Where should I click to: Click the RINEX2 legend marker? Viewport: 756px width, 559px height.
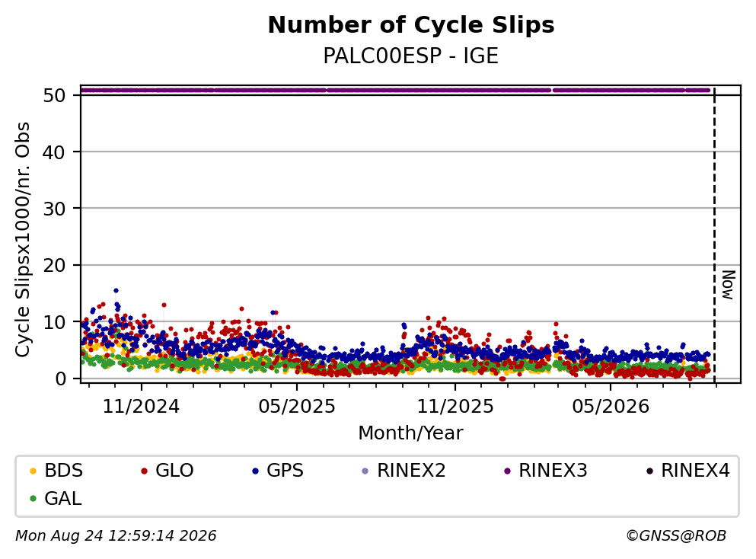(x=365, y=471)
